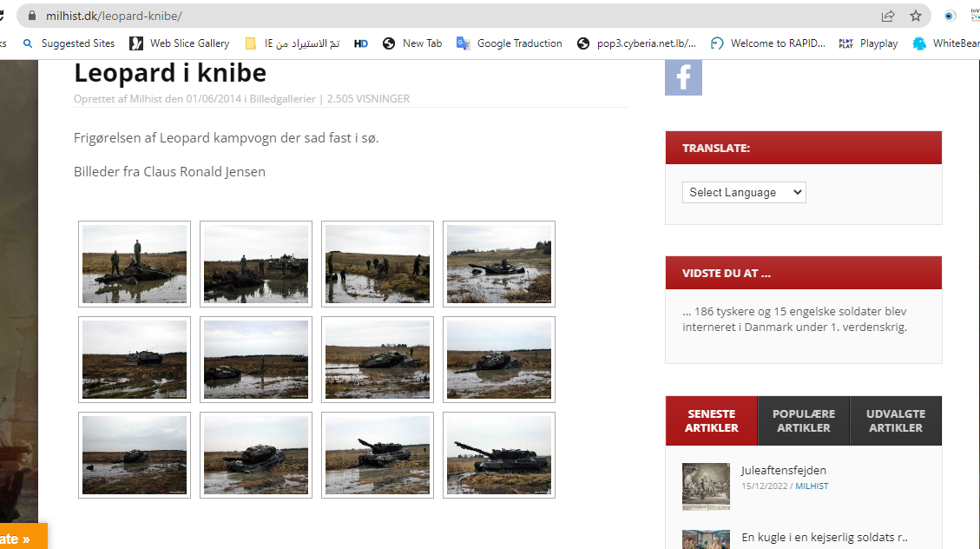Open the New Tab bookmark
Viewport: 980px width, 549px height.
coord(412,43)
